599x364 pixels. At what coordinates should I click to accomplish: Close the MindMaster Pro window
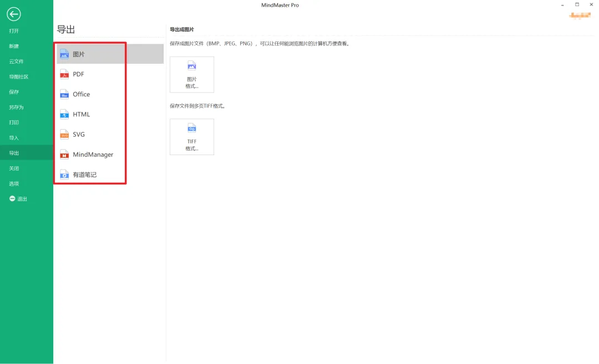point(591,4)
